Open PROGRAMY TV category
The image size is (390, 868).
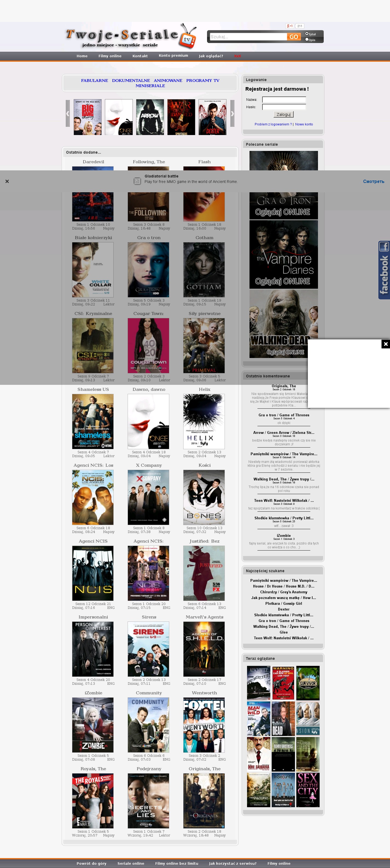pos(203,81)
